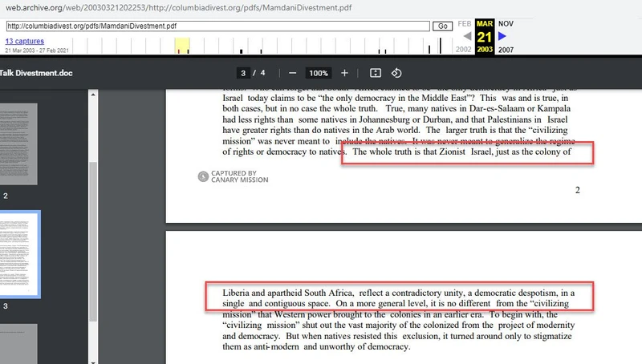This screenshot has height=364, width=642.
Task: Click day 21 in capture date
Action: click(485, 37)
